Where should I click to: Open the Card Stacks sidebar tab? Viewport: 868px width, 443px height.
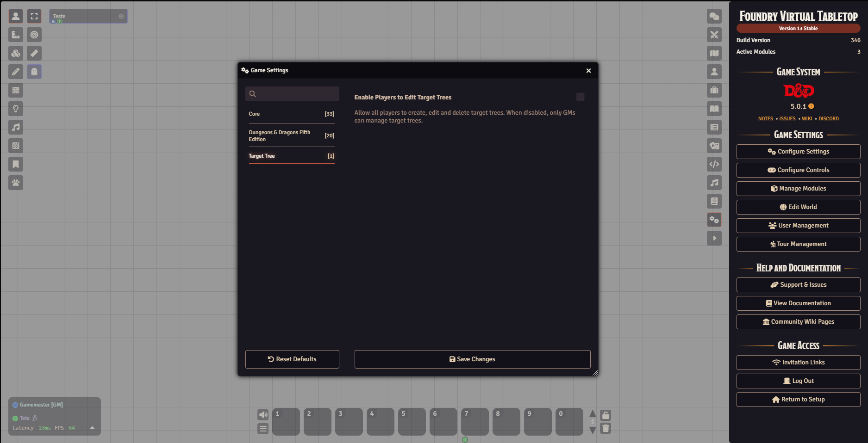[714, 146]
